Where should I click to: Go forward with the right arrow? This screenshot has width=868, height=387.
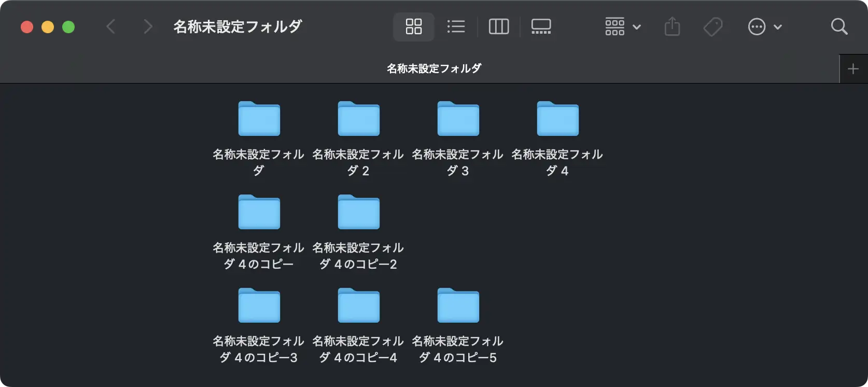pyautogui.click(x=148, y=26)
